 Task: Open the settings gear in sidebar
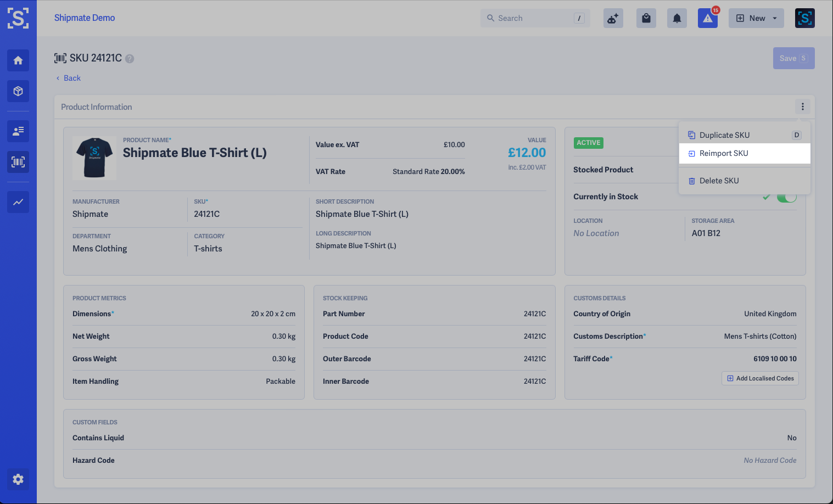(x=18, y=479)
